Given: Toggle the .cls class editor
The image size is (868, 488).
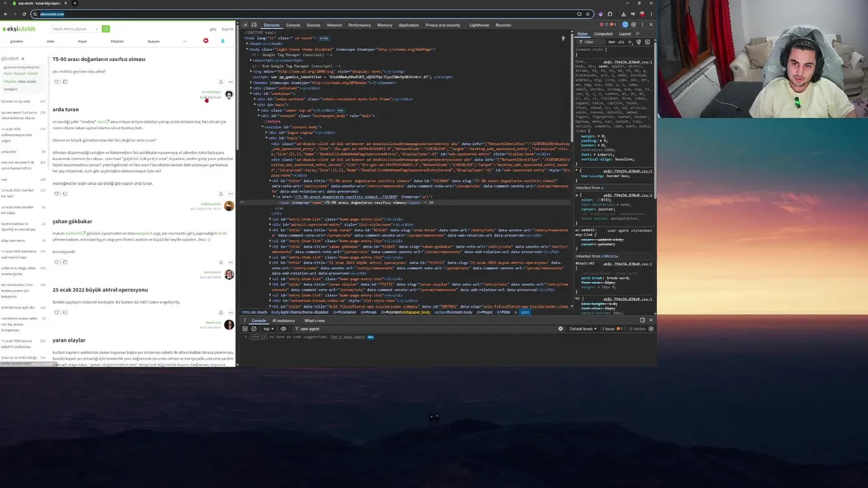Looking at the screenshot, I should (620, 42).
